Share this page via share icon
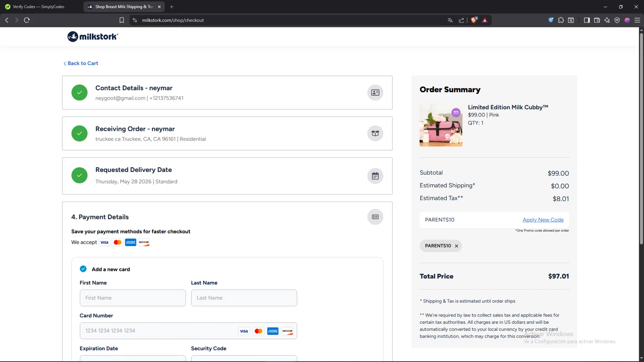This screenshot has height=362, width=644. pos(462,20)
